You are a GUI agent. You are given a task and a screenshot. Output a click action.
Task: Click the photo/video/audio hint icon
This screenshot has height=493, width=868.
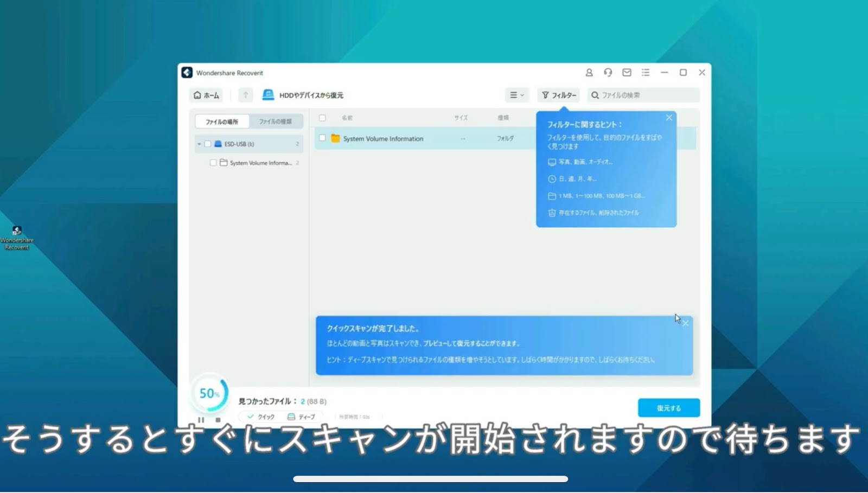[x=552, y=162]
